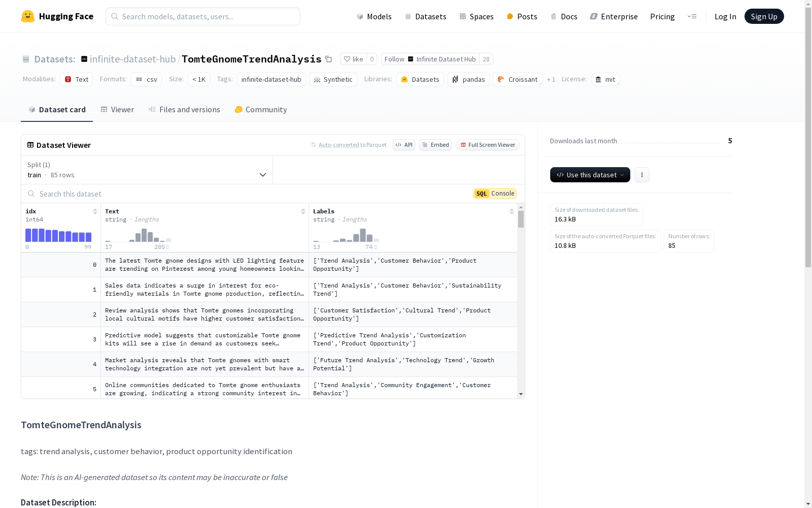The height and width of the screenshot is (508, 812).
Task: Expand the Split train dropdown
Action: coord(147,170)
